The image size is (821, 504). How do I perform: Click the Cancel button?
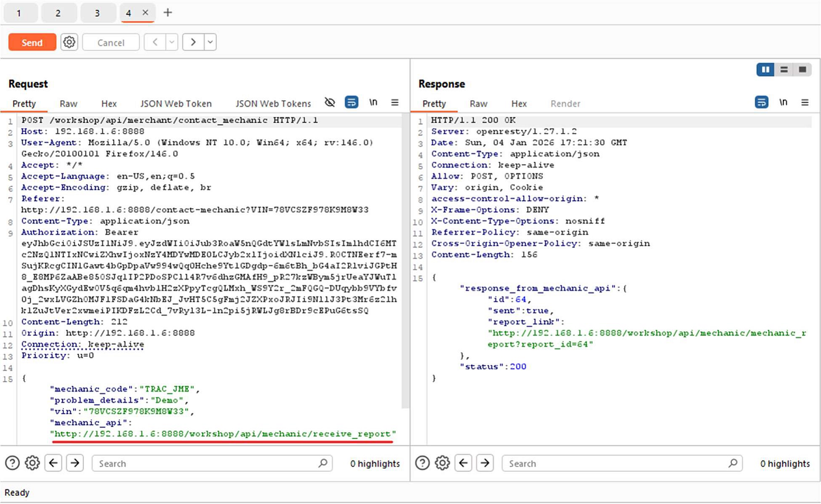coord(111,42)
